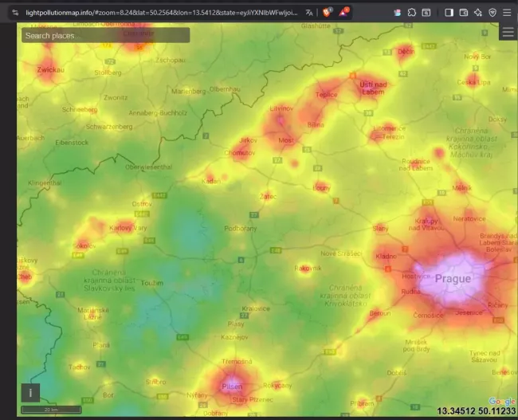This screenshot has height=420, width=518.
Task: Click the Brave Rewards triangle icon
Action: click(344, 12)
